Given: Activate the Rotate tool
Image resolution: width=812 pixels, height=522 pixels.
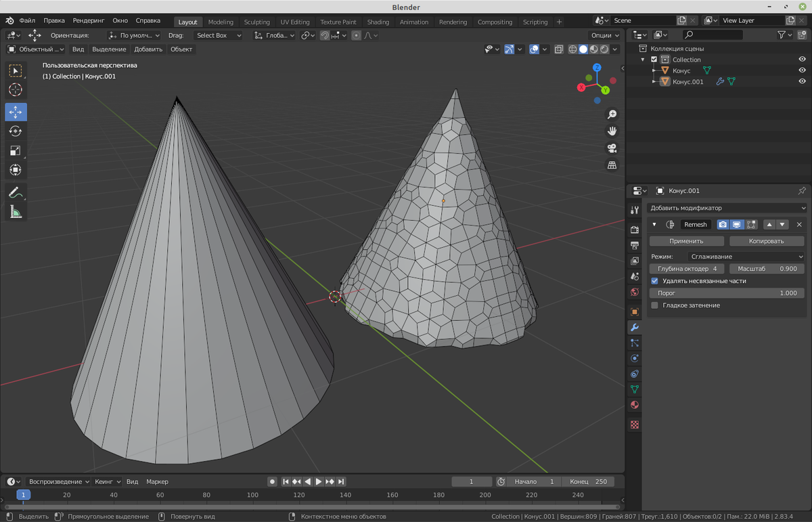Looking at the screenshot, I should click(x=16, y=131).
